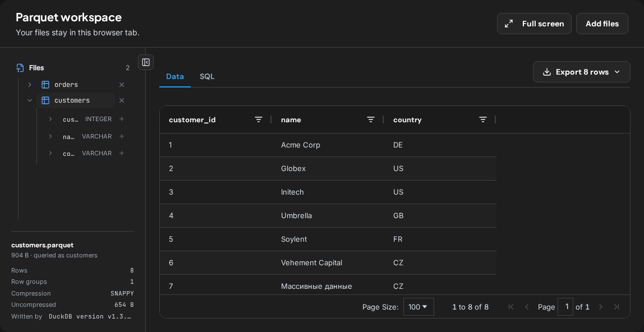Image resolution: width=644 pixels, height=332 pixels.
Task: Expand the cus… INTEGER column details
Action: pyautogui.click(x=50, y=119)
